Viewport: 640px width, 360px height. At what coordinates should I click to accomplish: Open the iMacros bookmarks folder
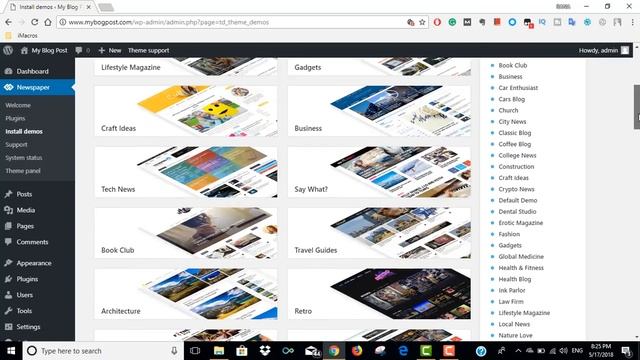pyautogui.click(x=22, y=36)
